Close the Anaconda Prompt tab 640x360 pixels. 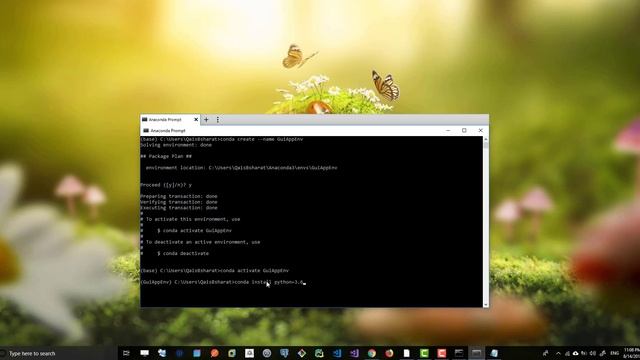pos(196,120)
